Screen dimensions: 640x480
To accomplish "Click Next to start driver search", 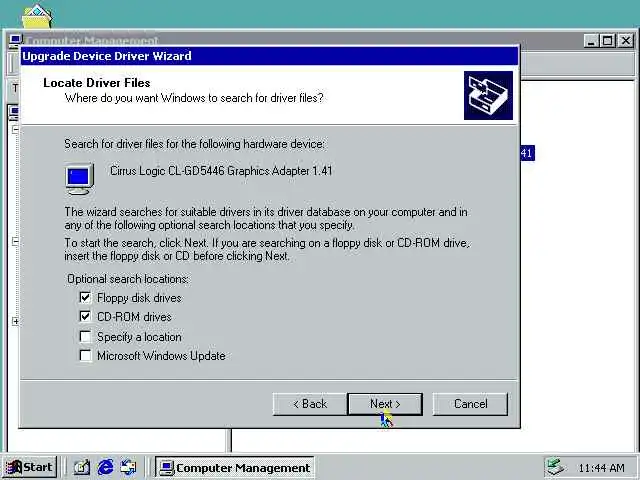I will tap(385, 404).
